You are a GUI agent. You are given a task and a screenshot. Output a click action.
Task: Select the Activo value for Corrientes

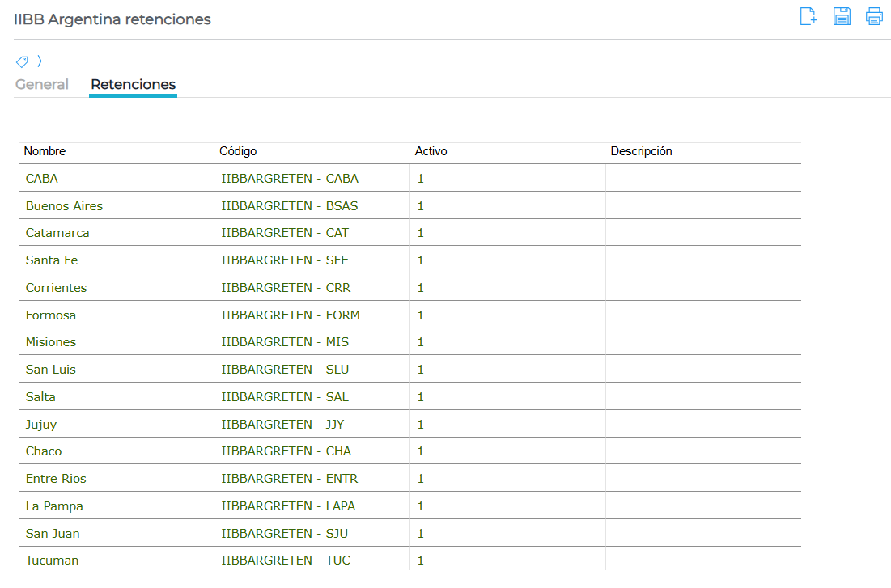pyautogui.click(x=421, y=288)
